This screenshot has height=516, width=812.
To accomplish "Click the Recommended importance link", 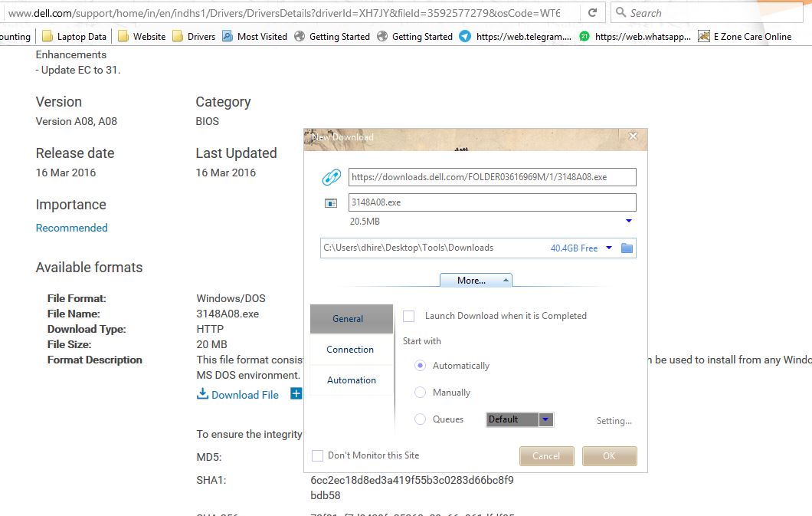I will (x=71, y=228).
